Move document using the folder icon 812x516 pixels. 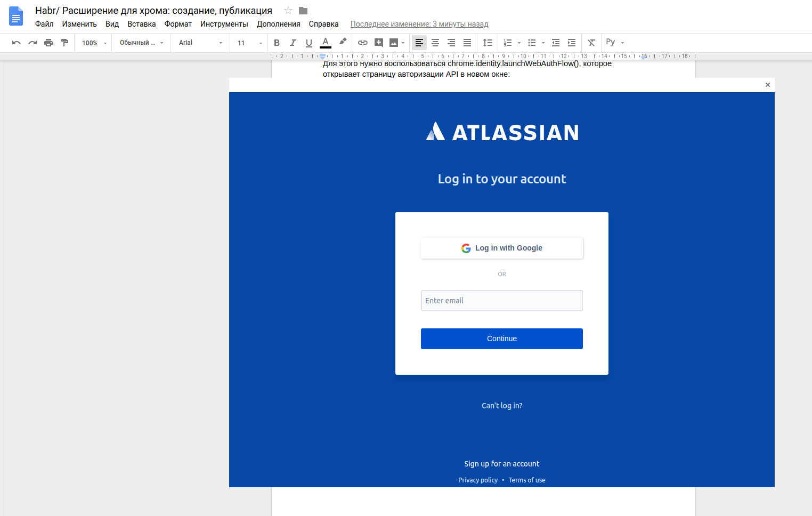click(303, 11)
